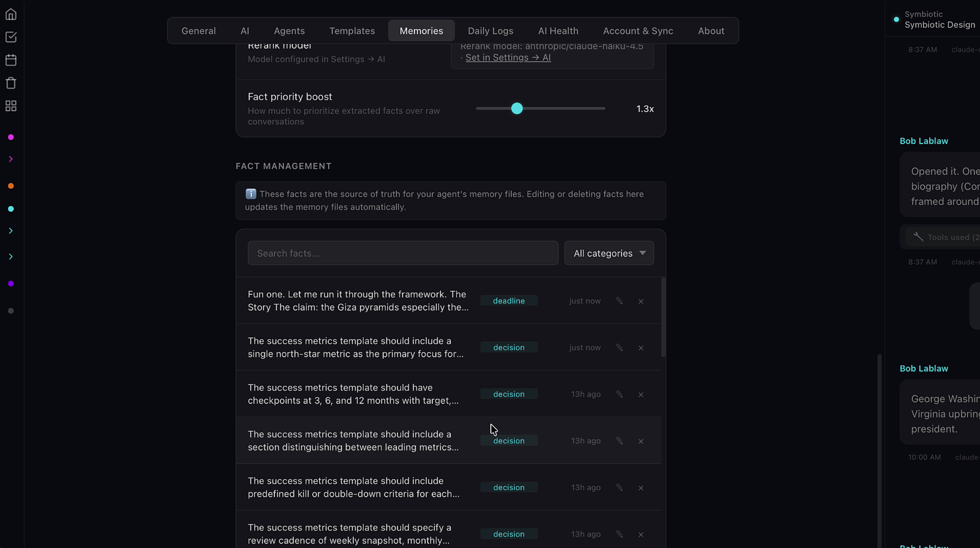Image resolution: width=980 pixels, height=548 pixels.
Task: Open the About tab
Action: click(711, 31)
